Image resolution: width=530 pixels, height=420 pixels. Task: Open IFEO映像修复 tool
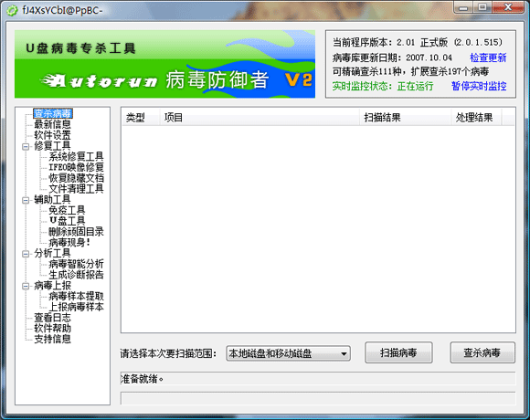tap(76, 167)
